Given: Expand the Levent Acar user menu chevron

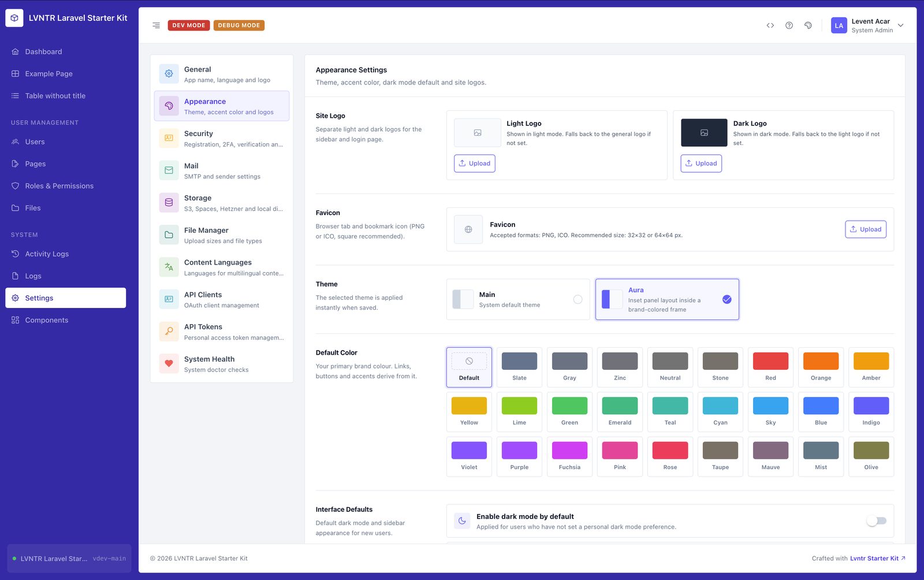Looking at the screenshot, I should click(900, 25).
